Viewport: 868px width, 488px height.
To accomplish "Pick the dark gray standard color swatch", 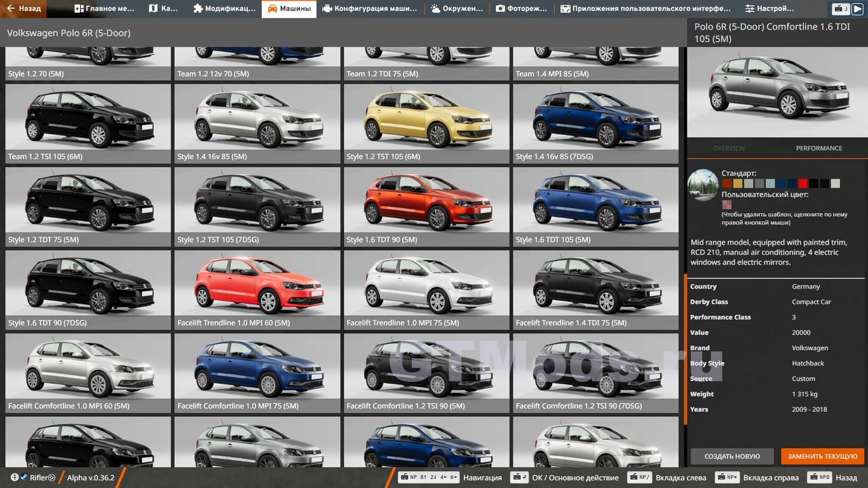I will [759, 184].
